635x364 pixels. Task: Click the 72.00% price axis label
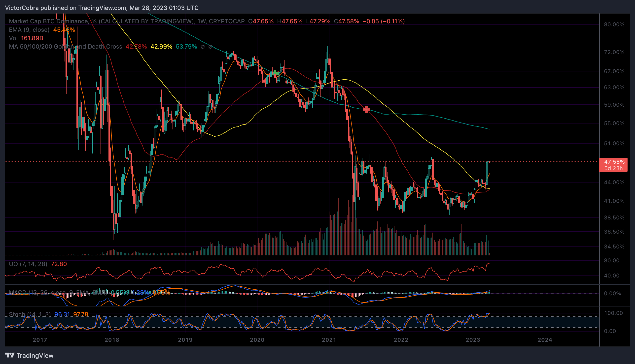pyautogui.click(x=614, y=52)
